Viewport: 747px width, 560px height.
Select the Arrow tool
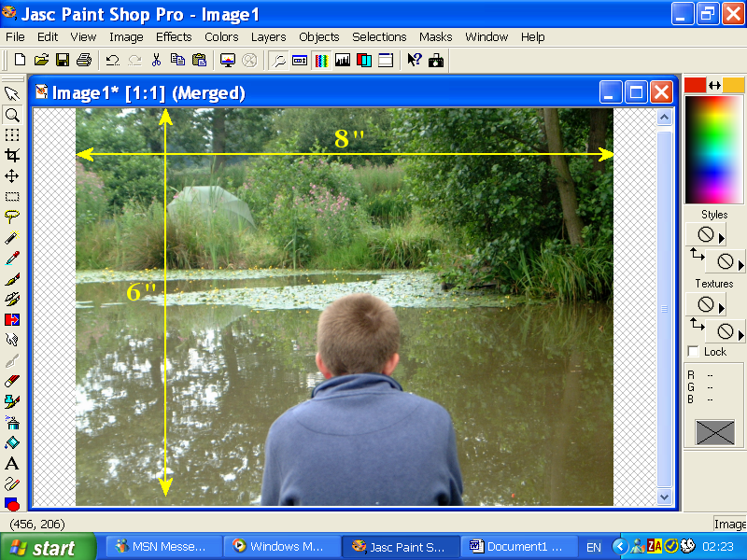click(12, 93)
